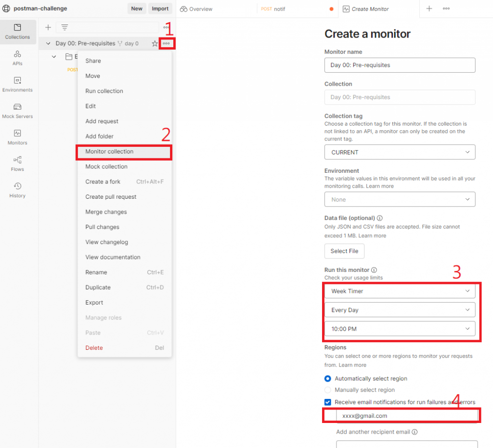Open the Check your usage limits link
This screenshot has width=493, height=448.
tap(353, 278)
